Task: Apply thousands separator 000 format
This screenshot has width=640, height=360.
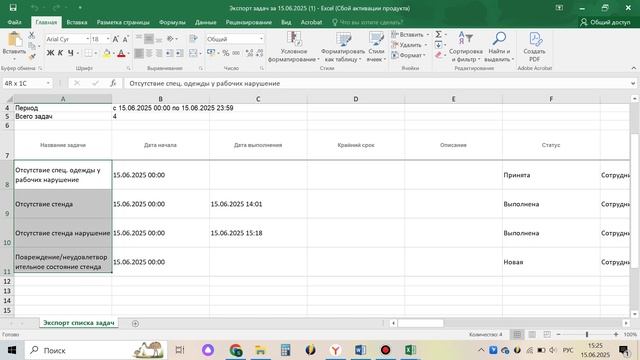Action: pos(236,53)
